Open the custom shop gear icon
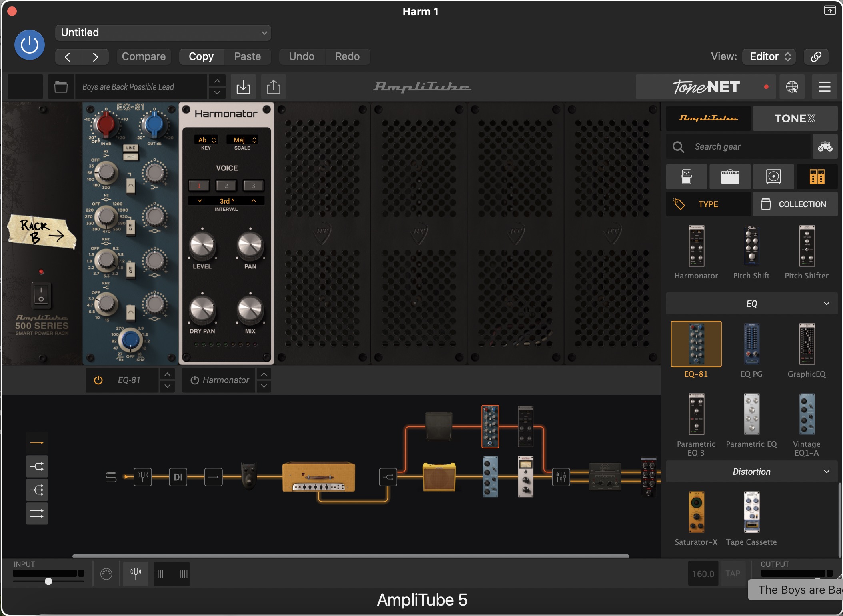843x616 pixels. coord(825,147)
